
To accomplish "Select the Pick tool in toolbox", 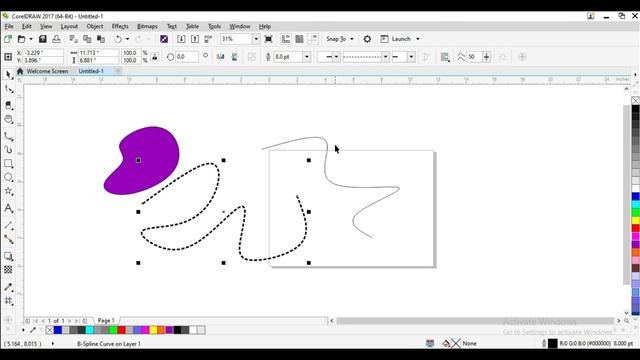I will [x=8, y=75].
